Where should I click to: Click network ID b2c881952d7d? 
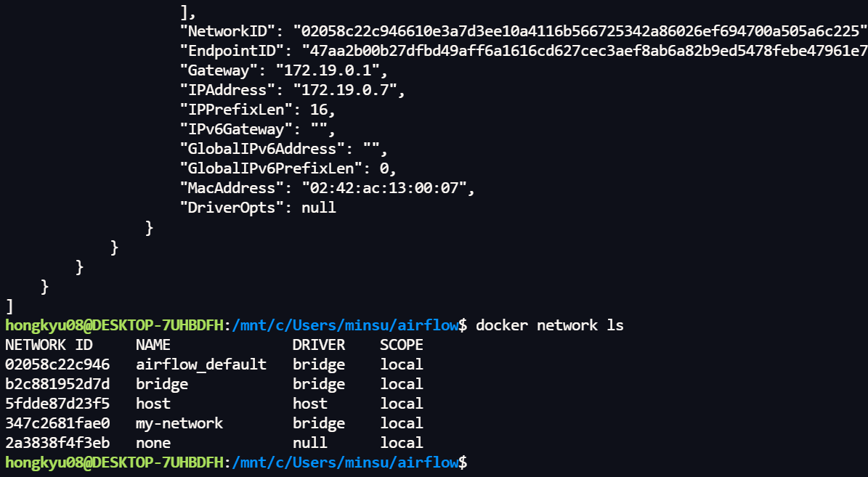click(57, 384)
